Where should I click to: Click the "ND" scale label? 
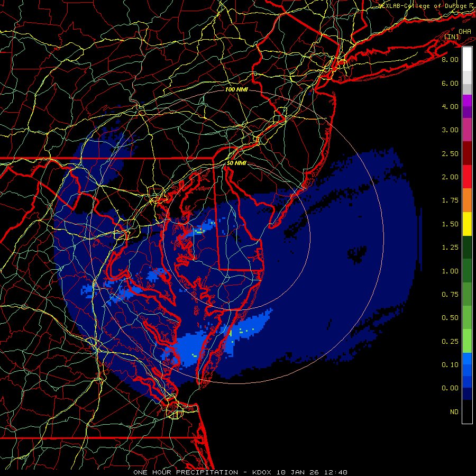click(454, 412)
